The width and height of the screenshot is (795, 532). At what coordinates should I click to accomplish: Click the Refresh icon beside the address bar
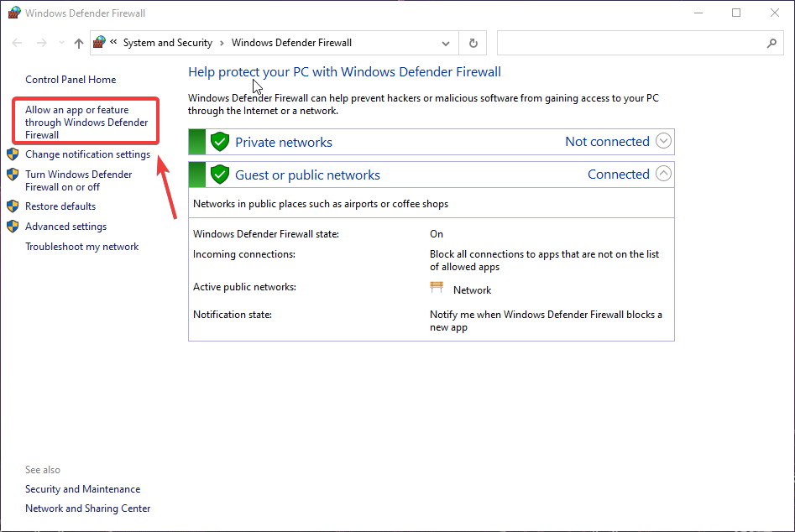(473, 42)
